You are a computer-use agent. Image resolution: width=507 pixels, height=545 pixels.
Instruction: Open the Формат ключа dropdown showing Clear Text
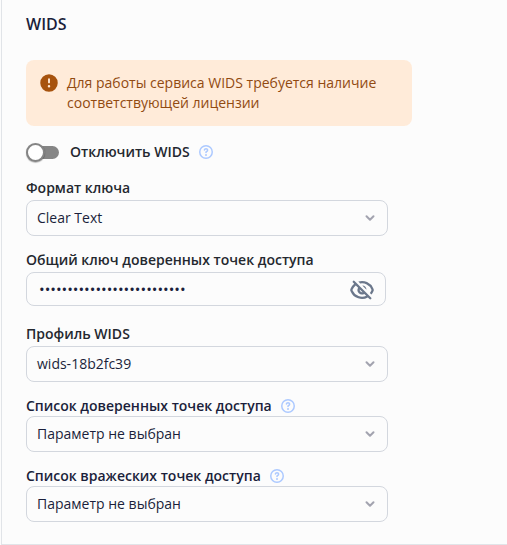207,218
